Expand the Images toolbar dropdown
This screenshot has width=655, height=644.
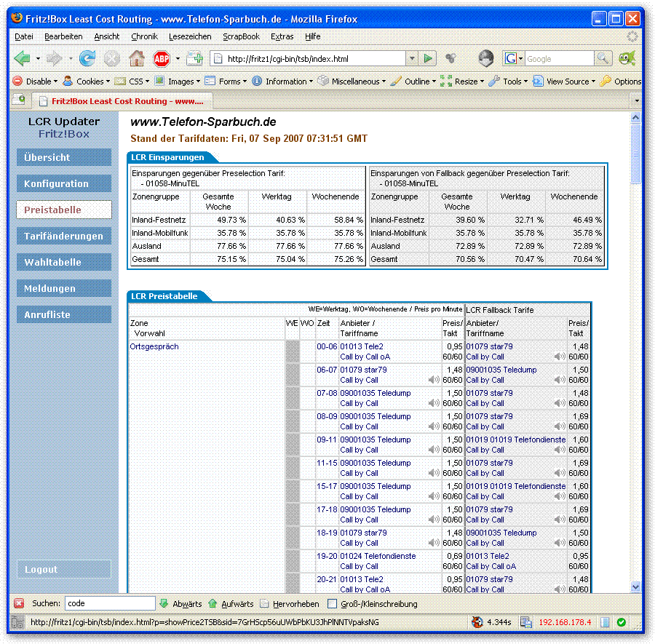198,82
